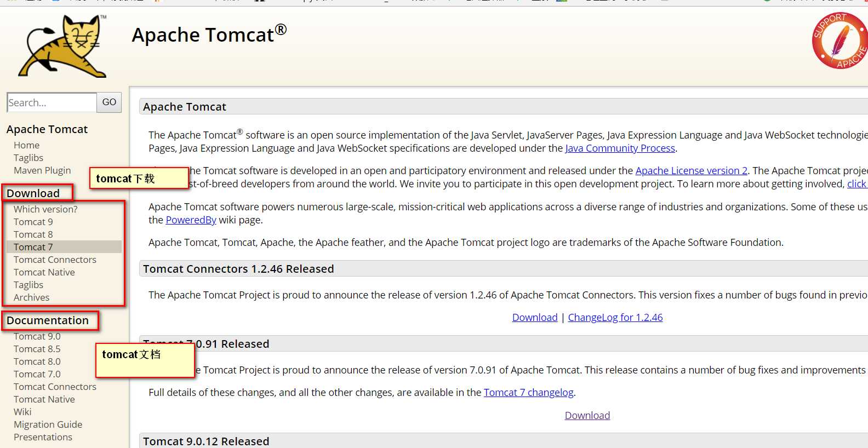Download Tomcat Connectors 1.2.46
Viewport: 868px width, 448px height.
pyautogui.click(x=535, y=318)
